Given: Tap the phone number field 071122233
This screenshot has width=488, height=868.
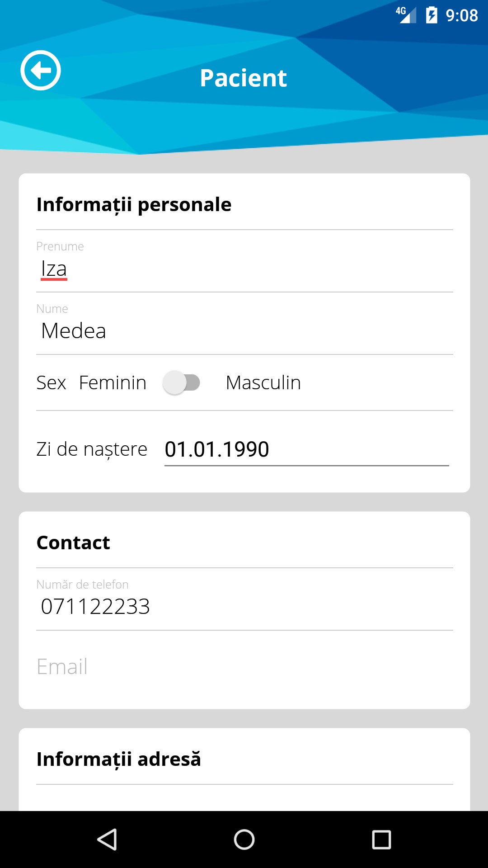Looking at the screenshot, I should tap(244, 607).
